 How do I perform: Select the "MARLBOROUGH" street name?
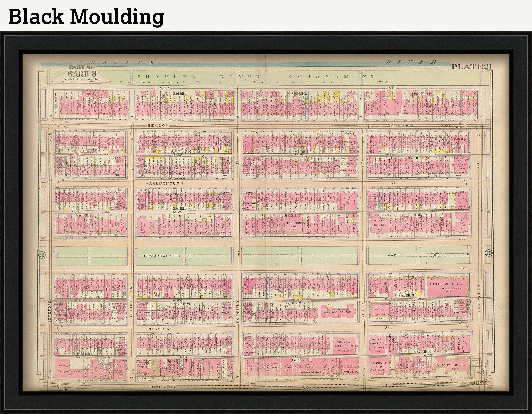click(x=164, y=183)
